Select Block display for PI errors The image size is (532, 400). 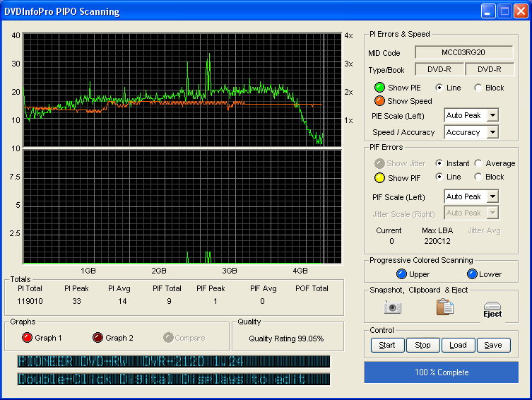478,88
